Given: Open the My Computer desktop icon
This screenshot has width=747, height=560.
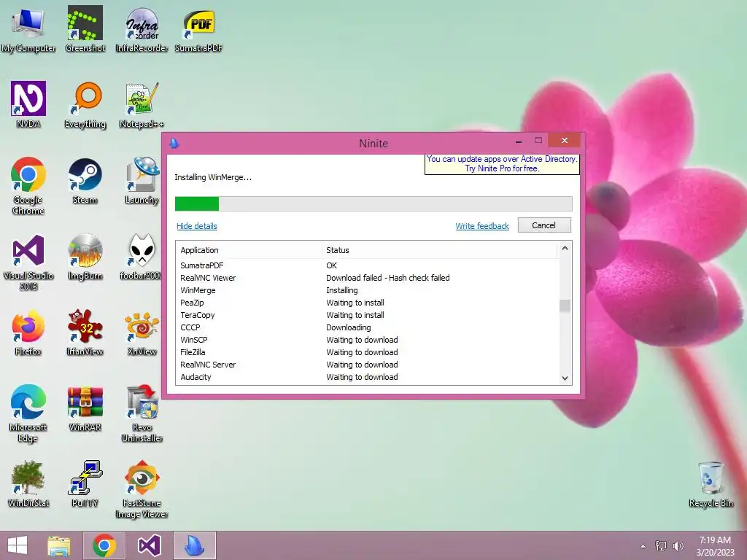Looking at the screenshot, I should (x=28, y=29).
